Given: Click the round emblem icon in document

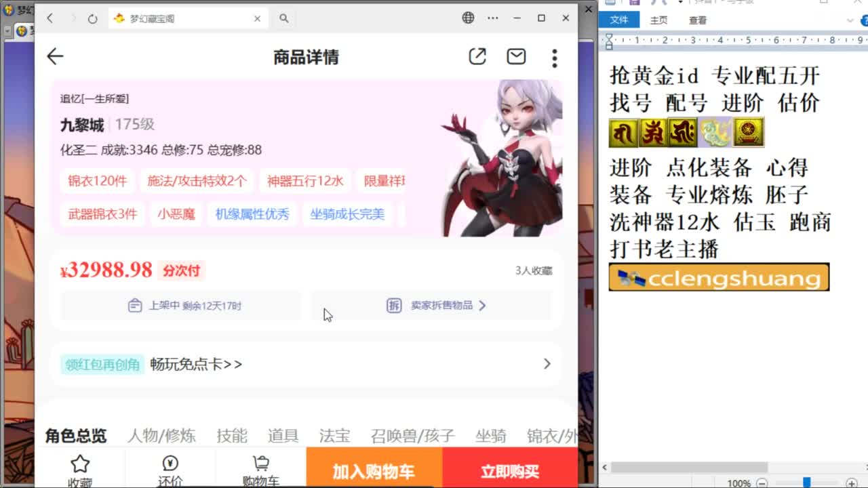Looking at the screenshot, I should (x=749, y=132).
